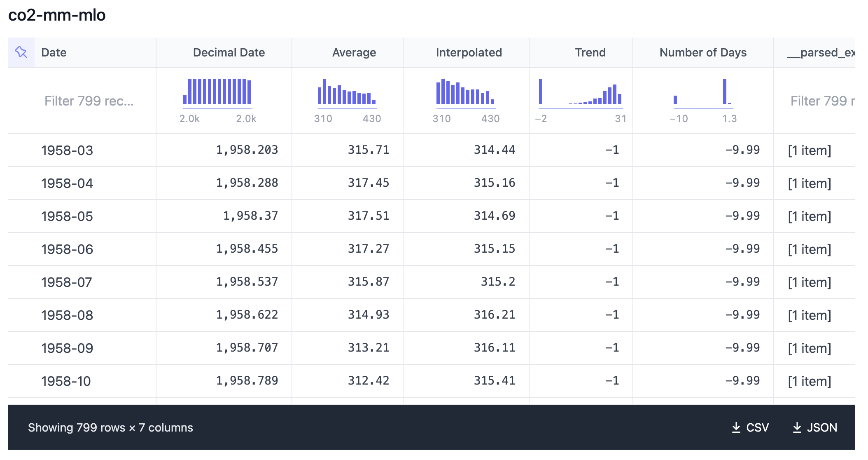This screenshot has width=868, height=460.
Task: Sort by Number of Days column header
Action: point(703,52)
